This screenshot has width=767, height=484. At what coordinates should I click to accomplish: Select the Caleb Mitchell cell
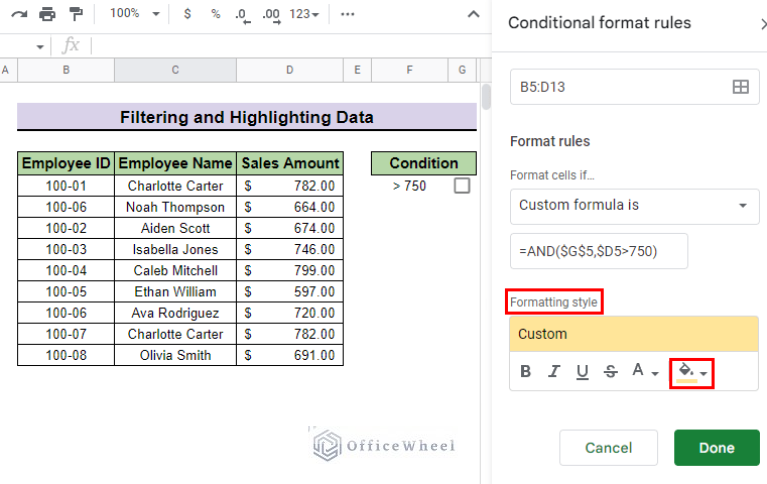tap(175, 270)
